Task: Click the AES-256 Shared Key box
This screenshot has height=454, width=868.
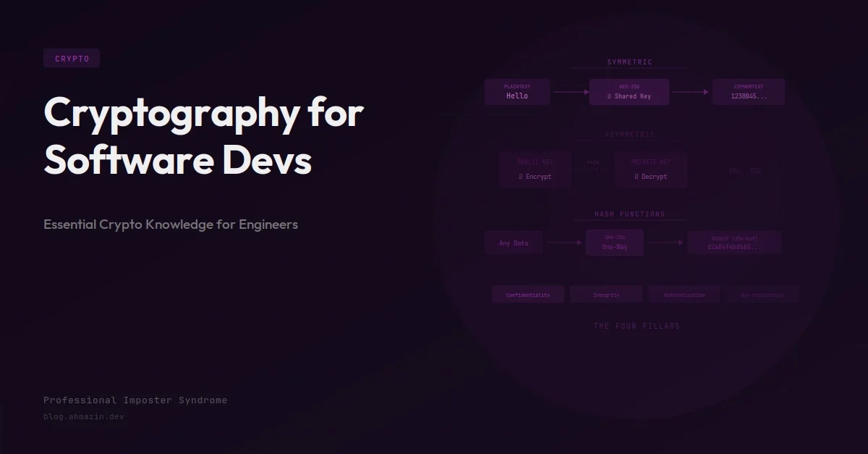Action: point(629,92)
